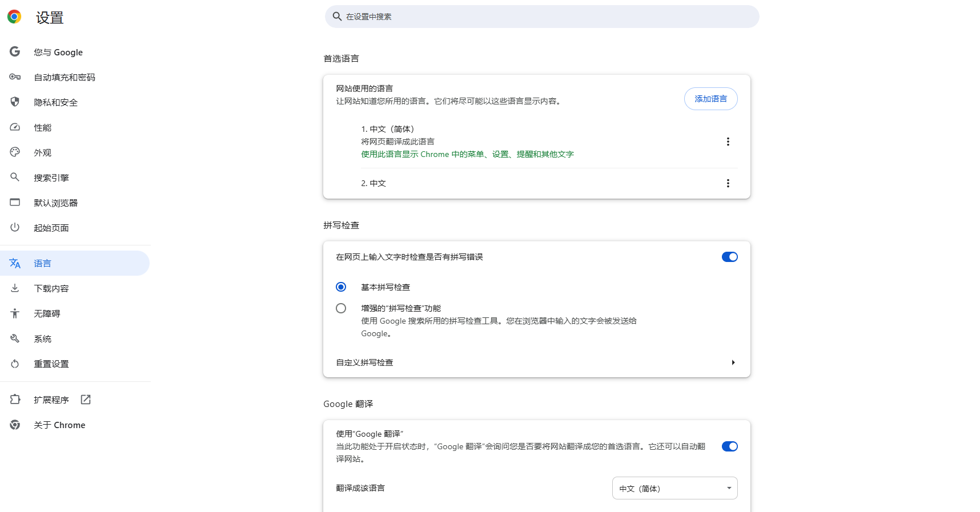Click the accessibility person icon
Image resolution: width=980 pixels, height=512 pixels.
pyautogui.click(x=15, y=313)
